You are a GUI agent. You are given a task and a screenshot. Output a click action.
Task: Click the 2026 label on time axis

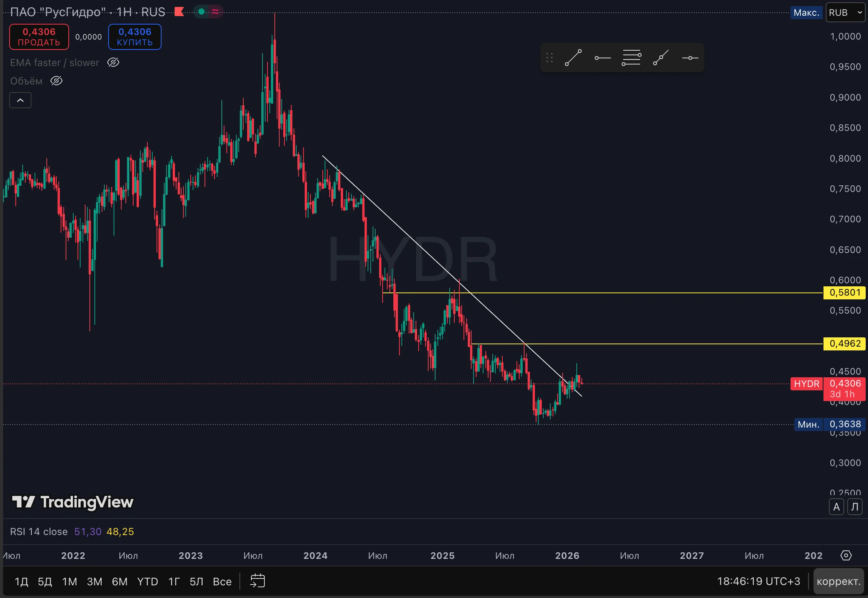(567, 555)
